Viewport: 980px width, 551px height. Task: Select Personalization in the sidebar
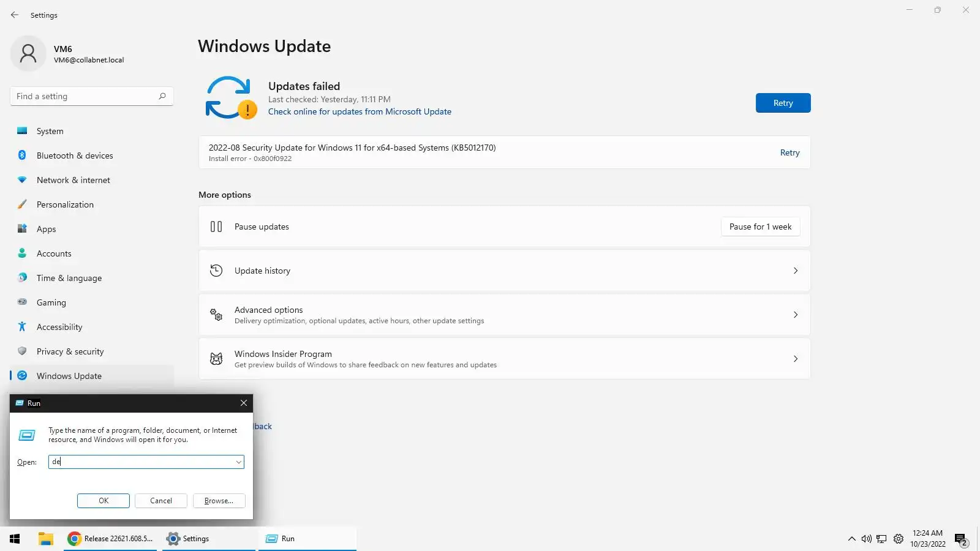(92, 204)
